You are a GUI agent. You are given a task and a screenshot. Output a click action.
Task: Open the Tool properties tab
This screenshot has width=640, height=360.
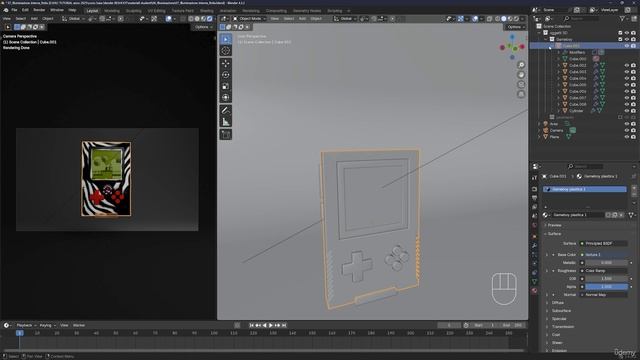535,178
